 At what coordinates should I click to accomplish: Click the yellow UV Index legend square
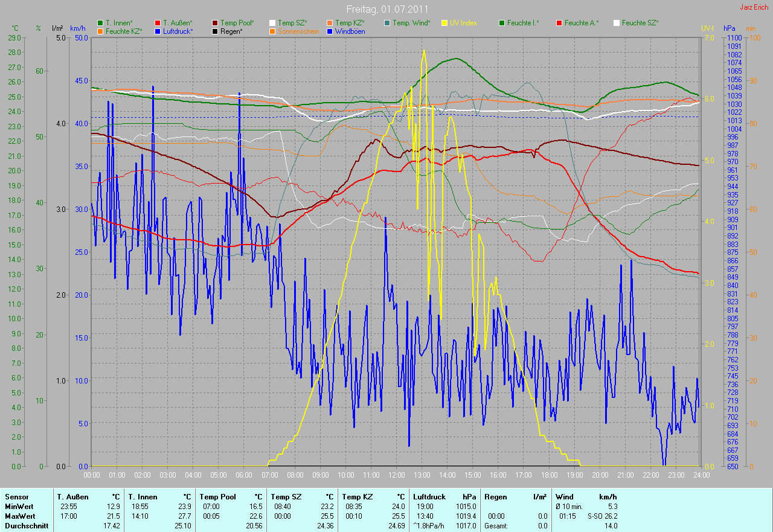click(x=444, y=23)
